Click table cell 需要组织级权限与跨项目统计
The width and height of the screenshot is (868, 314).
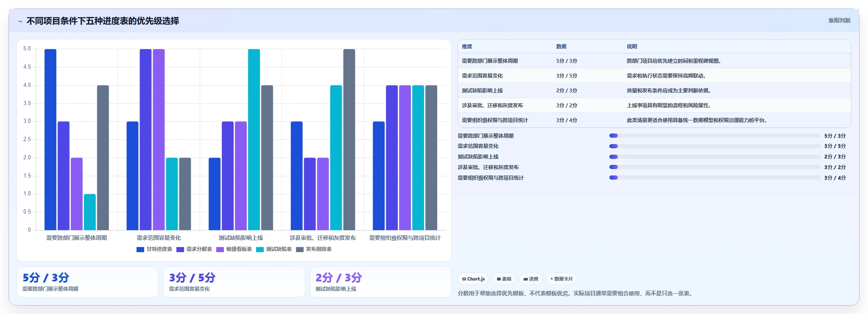495,120
